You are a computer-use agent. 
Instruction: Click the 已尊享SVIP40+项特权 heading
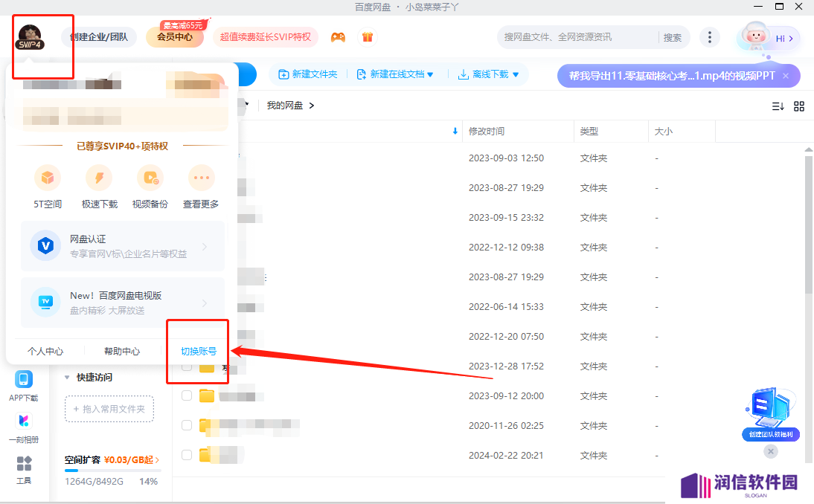tap(123, 146)
